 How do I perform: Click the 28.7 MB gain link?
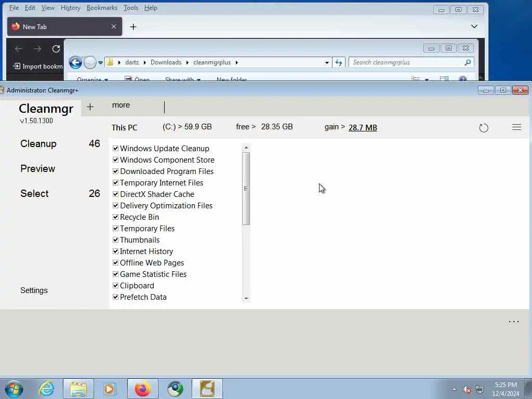point(363,128)
